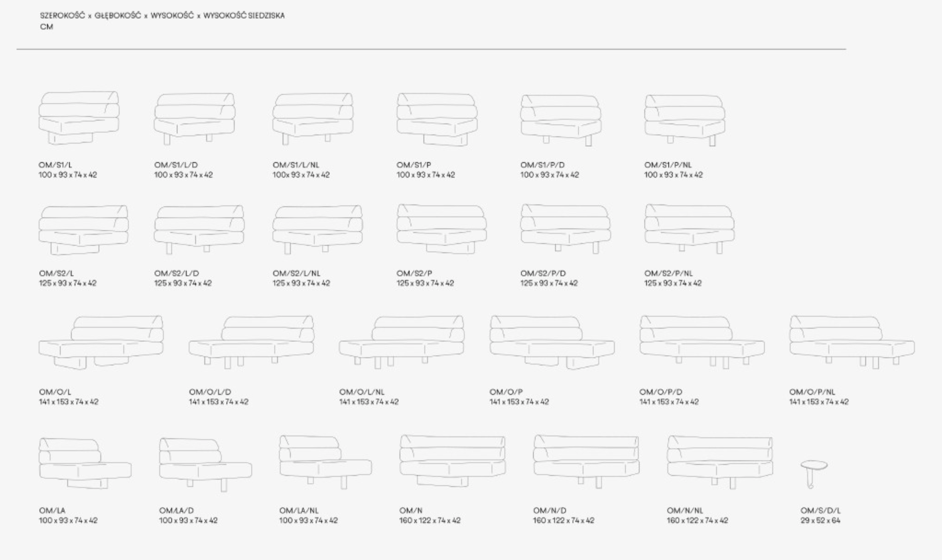
Task: Click dimensions under OM/S1/P label
Action: [x=426, y=175]
